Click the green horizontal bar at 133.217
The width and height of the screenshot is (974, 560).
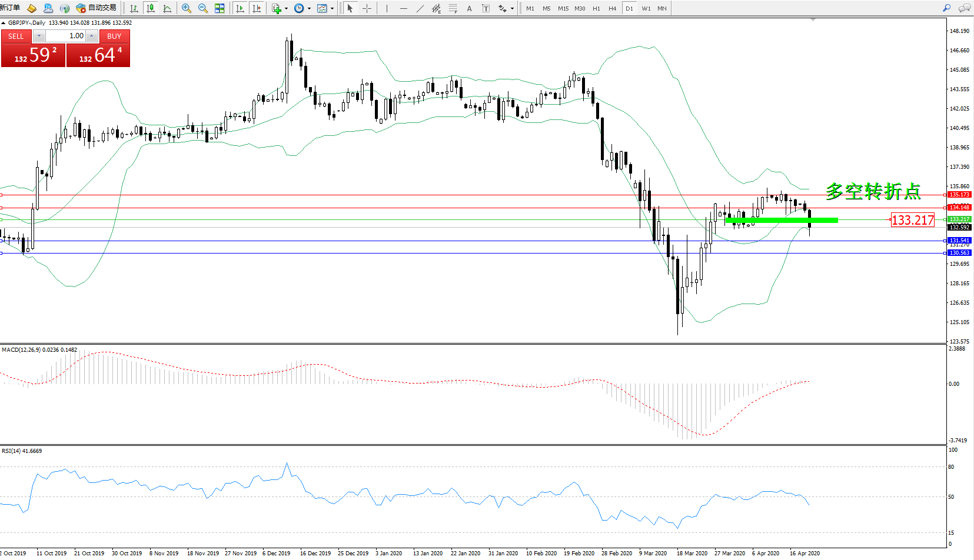pos(782,221)
